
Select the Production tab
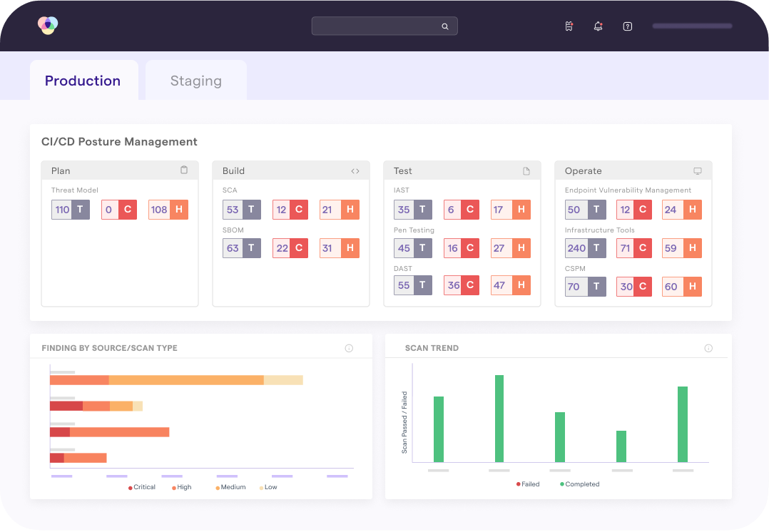83,81
